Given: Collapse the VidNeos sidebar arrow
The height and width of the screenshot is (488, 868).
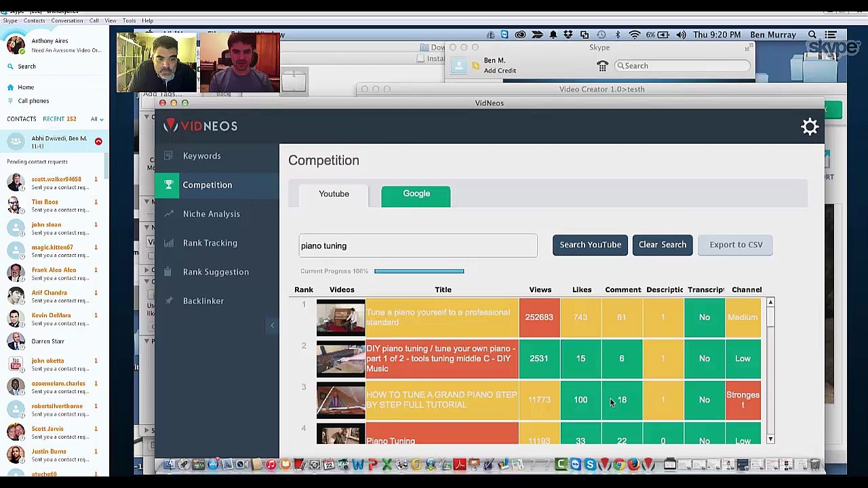Looking at the screenshot, I should [x=272, y=325].
